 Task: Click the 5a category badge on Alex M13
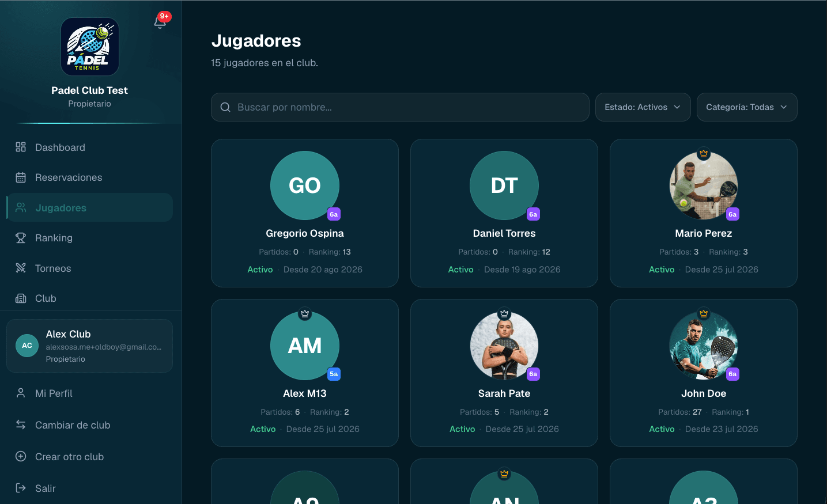(334, 374)
